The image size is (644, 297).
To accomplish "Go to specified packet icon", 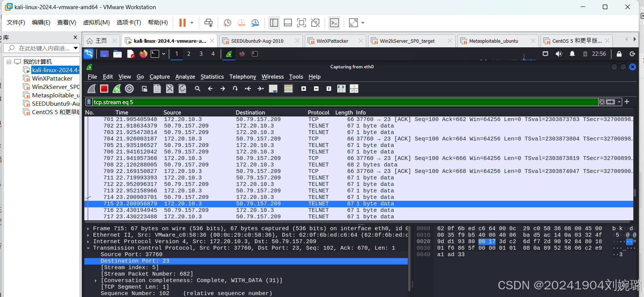I will (235, 89).
